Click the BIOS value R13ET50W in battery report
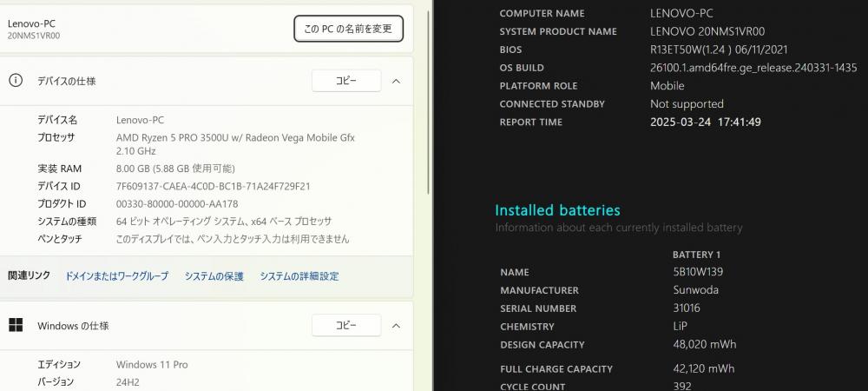The width and height of the screenshot is (868, 391). [719, 50]
